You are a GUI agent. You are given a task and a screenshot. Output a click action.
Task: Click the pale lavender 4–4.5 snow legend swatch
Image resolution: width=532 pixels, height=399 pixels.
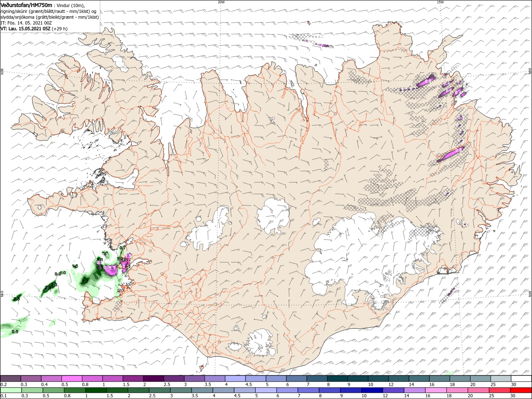(x=235, y=379)
